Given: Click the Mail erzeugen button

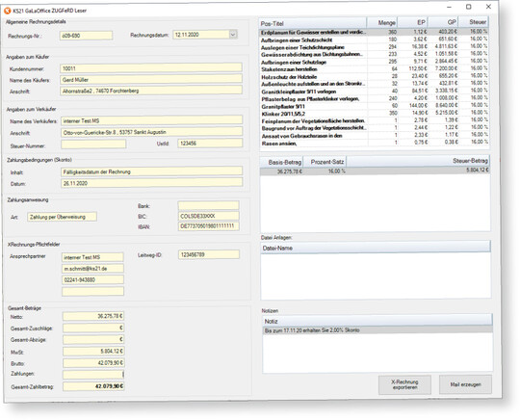Looking at the screenshot, I should coord(465,384).
